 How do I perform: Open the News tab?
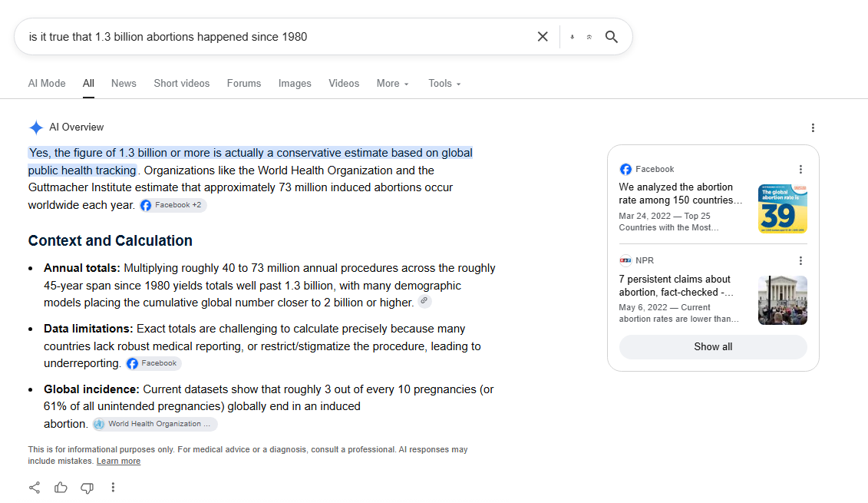pyautogui.click(x=124, y=83)
